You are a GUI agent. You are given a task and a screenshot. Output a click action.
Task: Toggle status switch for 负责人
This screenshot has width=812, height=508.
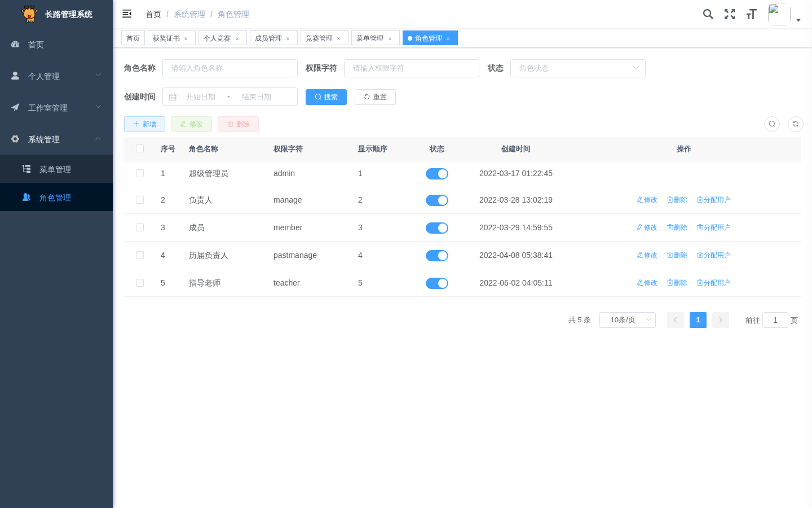(x=437, y=200)
